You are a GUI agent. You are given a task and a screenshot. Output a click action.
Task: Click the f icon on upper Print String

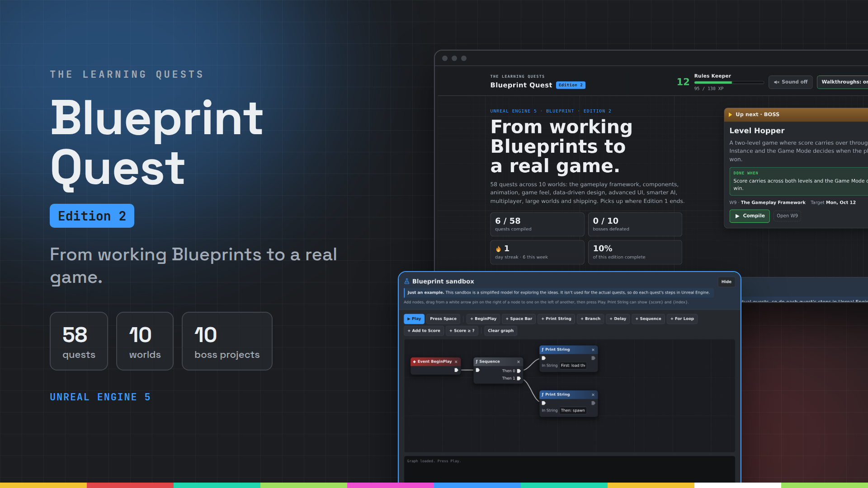click(x=542, y=350)
